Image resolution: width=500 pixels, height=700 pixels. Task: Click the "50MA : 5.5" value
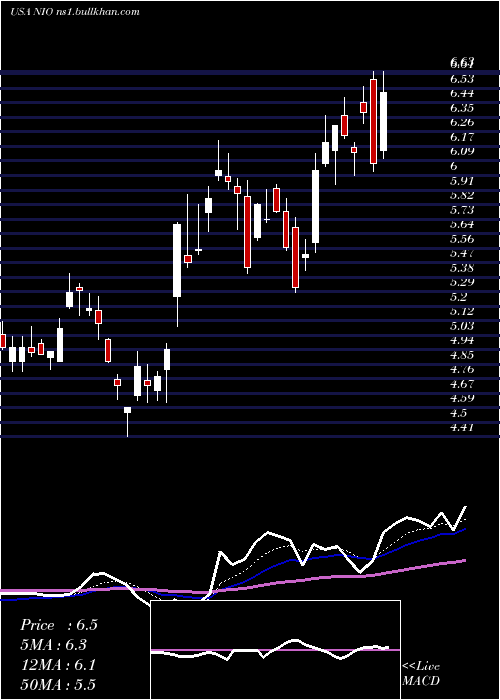(58, 684)
